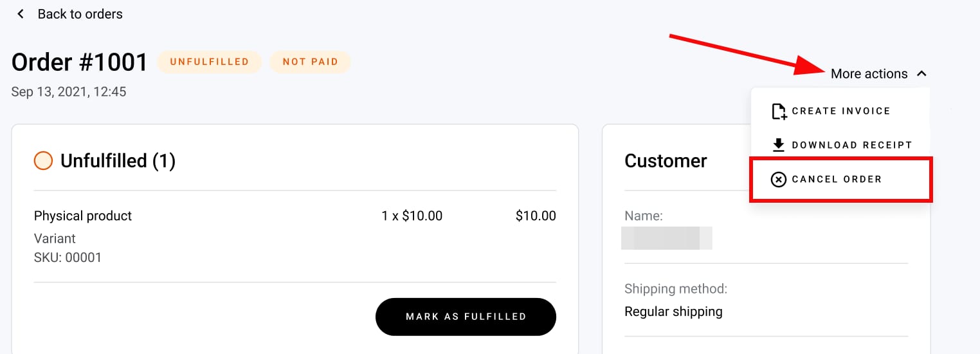Click the Download Receipt arrow icon
The height and width of the screenshot is (354, 980).
pos(779,145)
